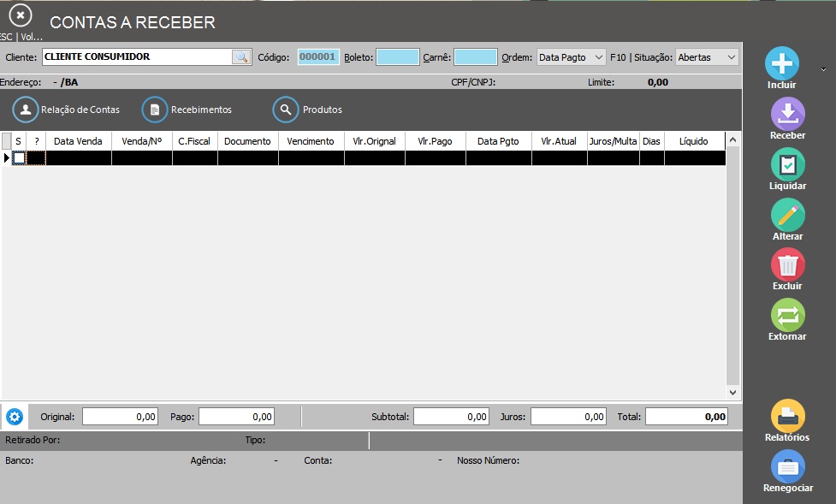Switch to Recebimentos view

click(187, 110)
